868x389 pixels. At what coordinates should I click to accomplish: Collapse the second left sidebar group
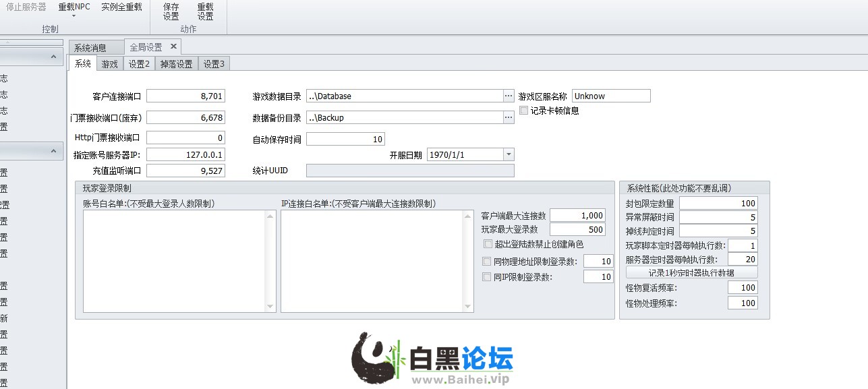(x=53, y=152)
